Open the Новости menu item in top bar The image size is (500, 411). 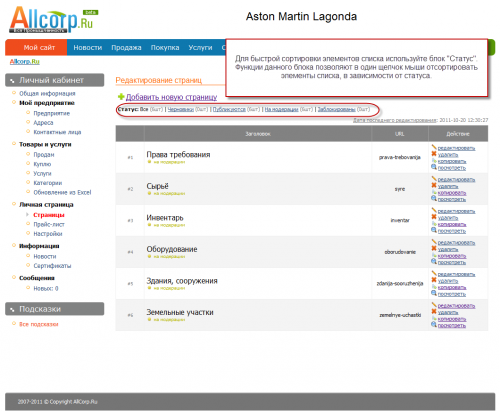pos(88,48)
